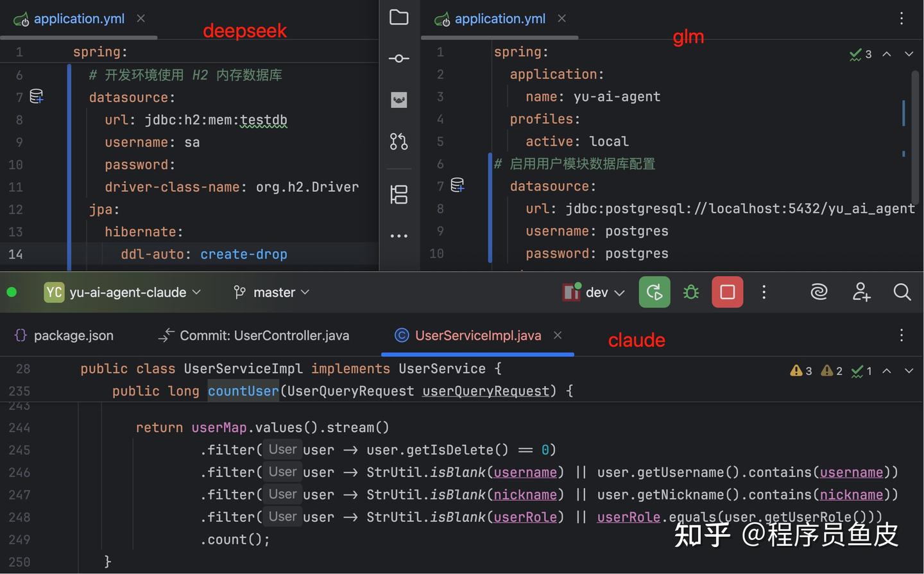Image resolution: width=924 pixels, height=574 pixels.
Task: Switch to the Commit: UserController.java tab
Action: pos(253,335)
